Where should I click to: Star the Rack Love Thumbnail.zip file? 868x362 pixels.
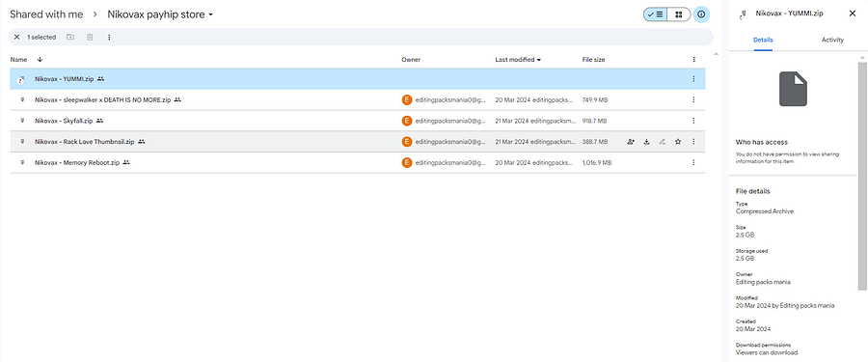point(678,142)
